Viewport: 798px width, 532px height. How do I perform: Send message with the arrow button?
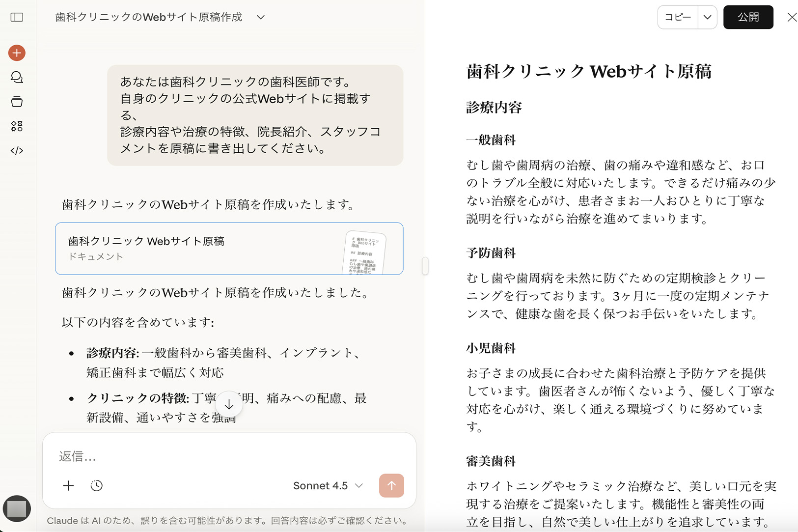tap(391, 486)
